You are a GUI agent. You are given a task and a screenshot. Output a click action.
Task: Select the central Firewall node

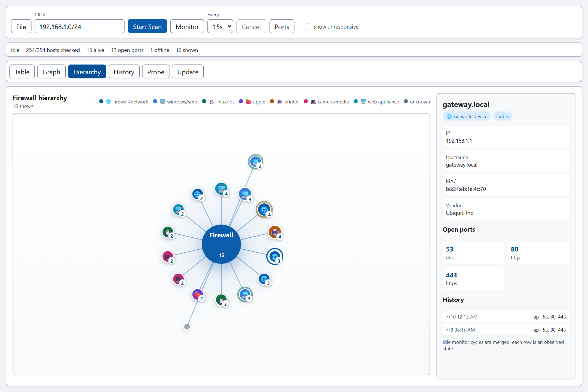[221, 244]
